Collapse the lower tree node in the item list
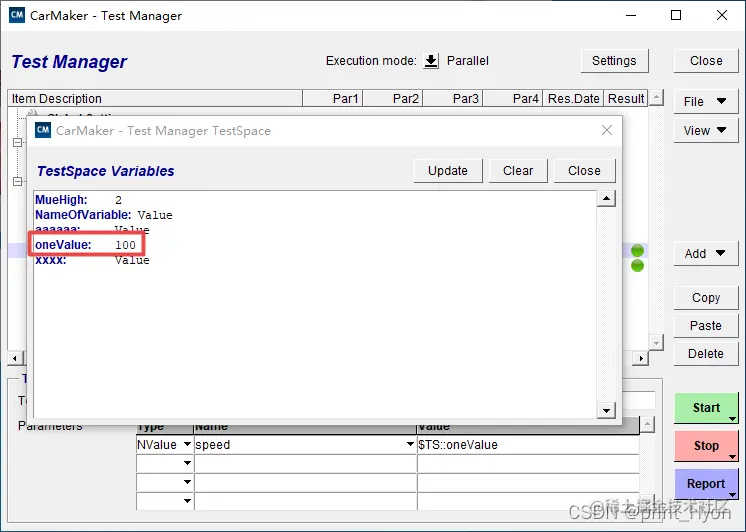This screenshot has height=532, width=746. click(18, 181)
